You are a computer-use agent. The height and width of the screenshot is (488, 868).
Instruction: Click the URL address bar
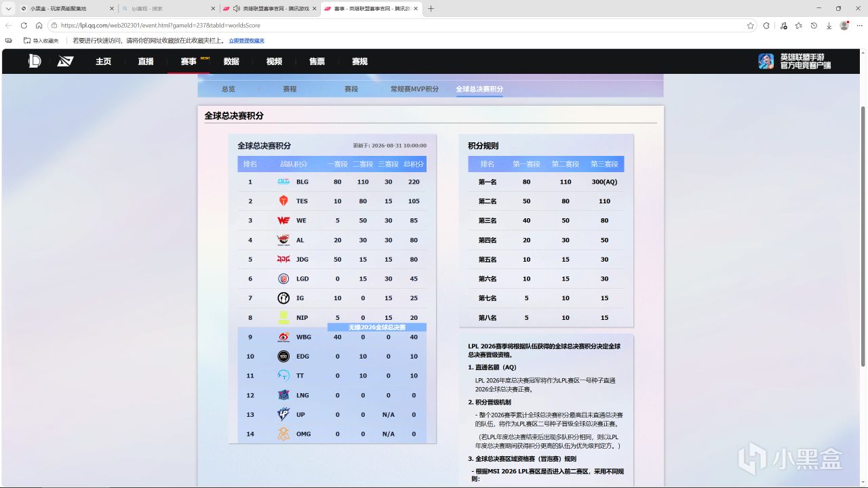[x=400, y=26]
